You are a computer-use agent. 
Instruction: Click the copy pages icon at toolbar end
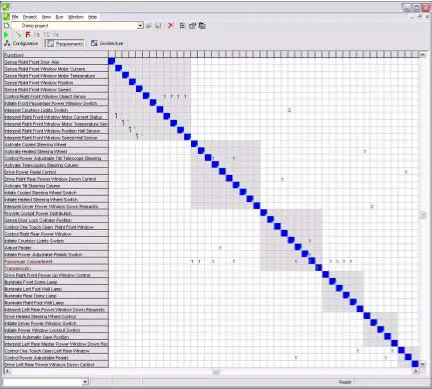[x=202, y=26]
